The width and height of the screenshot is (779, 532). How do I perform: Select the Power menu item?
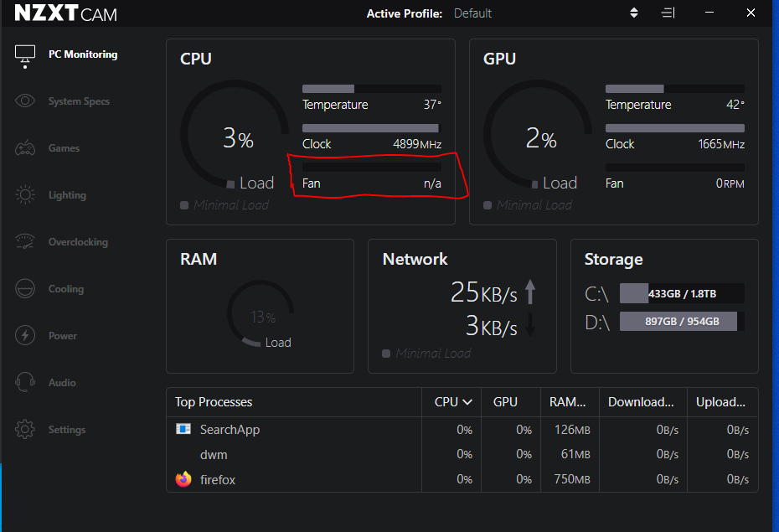63,336
